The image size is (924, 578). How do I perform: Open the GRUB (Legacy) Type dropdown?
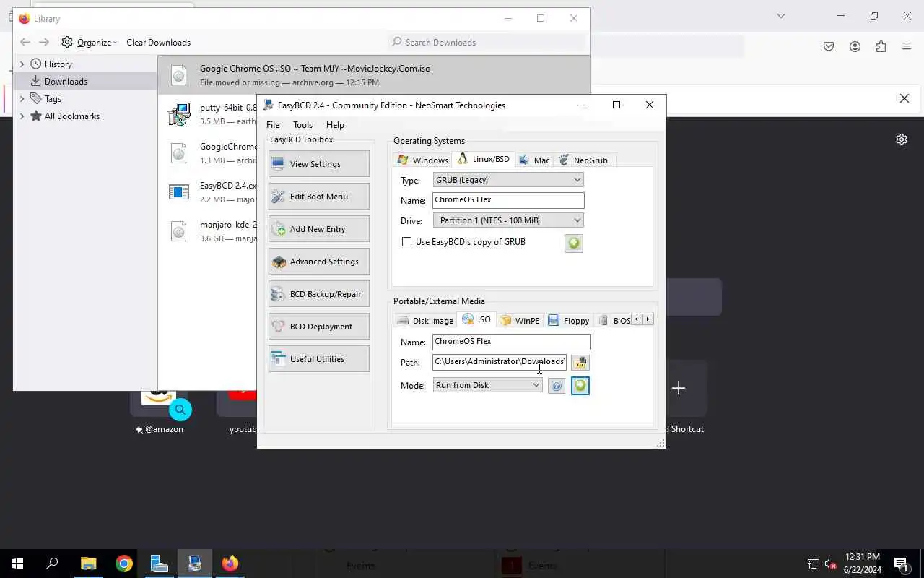pos(508,180)
